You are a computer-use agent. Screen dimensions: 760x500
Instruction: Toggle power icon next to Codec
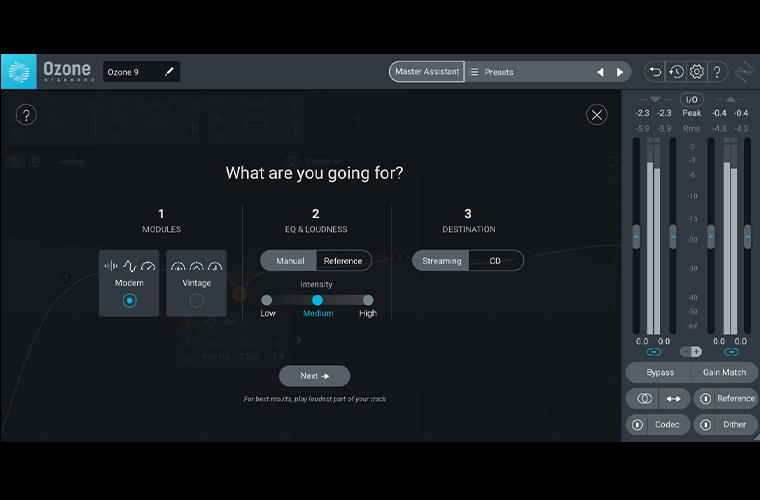point(637,424)
